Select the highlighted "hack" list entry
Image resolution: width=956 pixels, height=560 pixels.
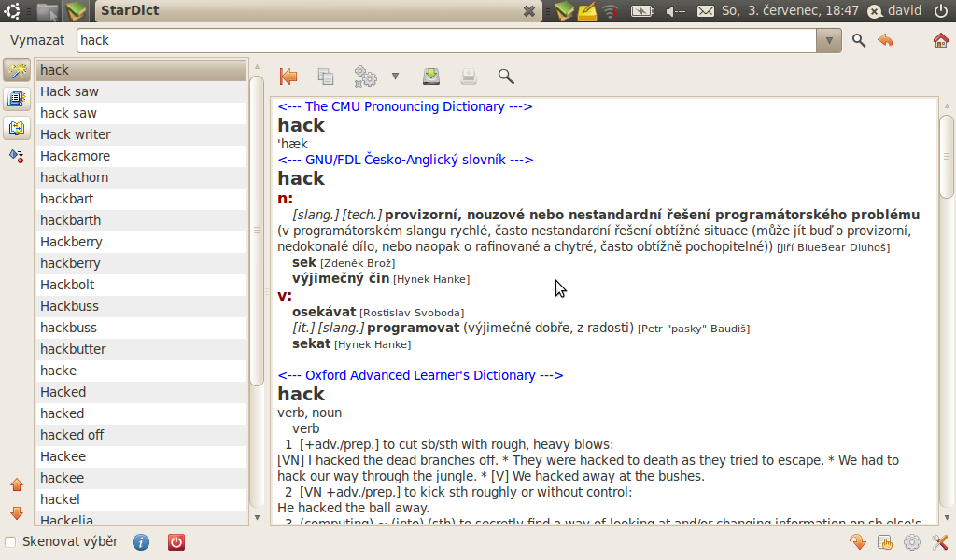point(142,70)
